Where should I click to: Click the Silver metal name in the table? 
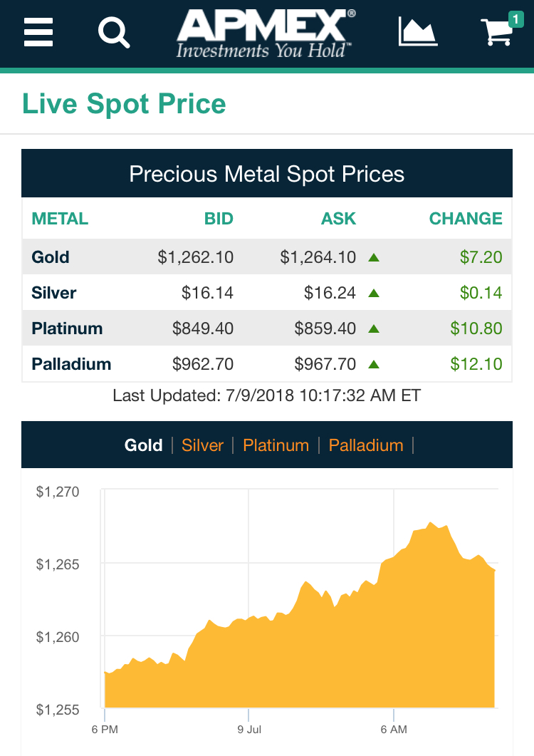click(x=54, y=293)
